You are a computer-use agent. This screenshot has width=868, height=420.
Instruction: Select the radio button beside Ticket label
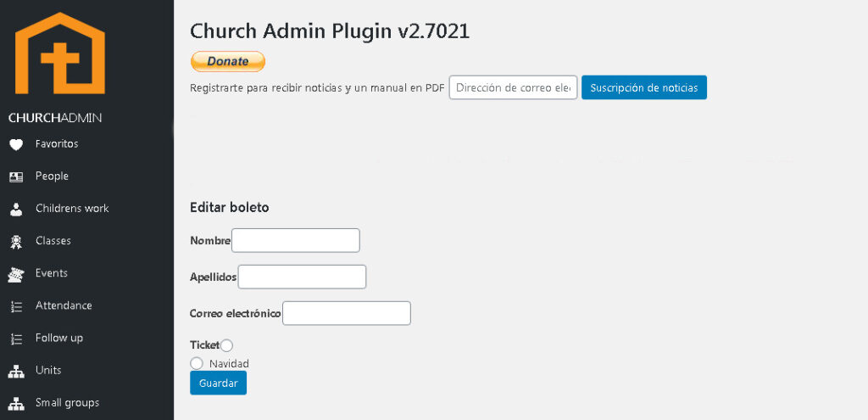(x=226, y=345)
